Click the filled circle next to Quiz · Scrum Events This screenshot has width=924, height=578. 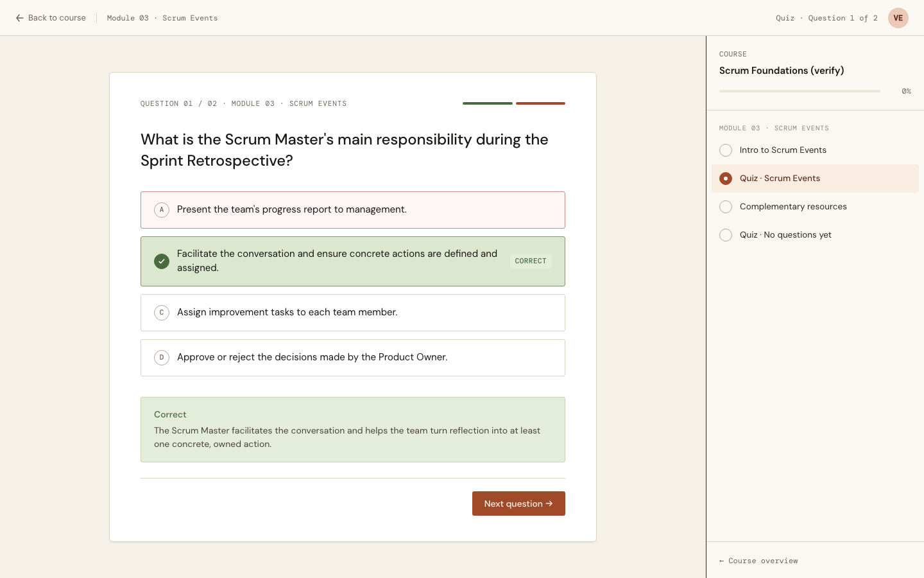click(x=726, y=179)
